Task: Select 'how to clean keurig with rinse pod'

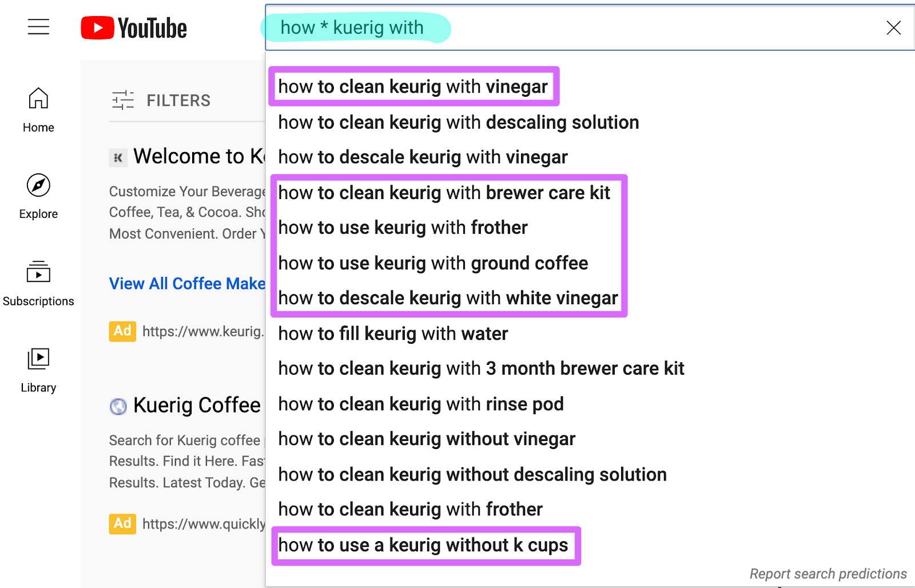Action: [421, 404]
